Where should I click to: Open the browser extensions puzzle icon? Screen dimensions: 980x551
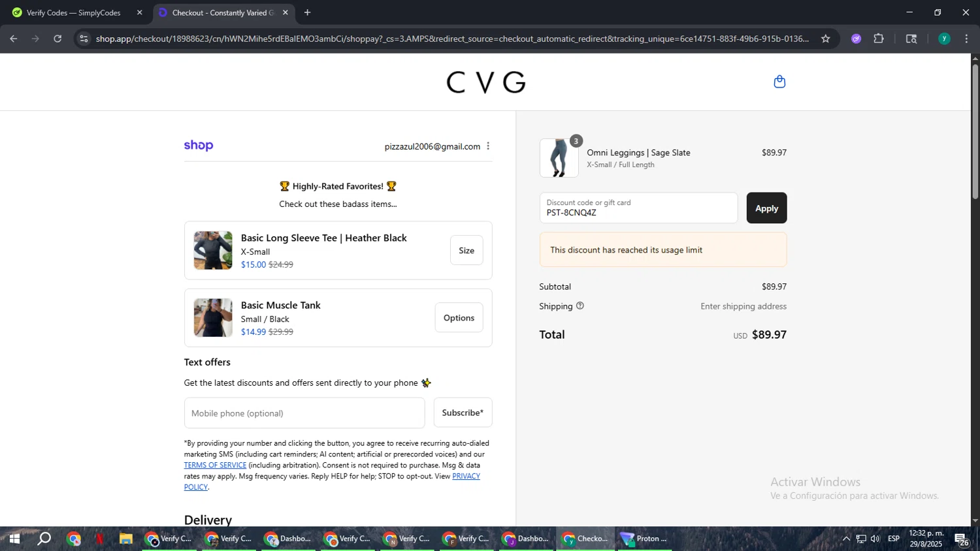coord(879,39)
